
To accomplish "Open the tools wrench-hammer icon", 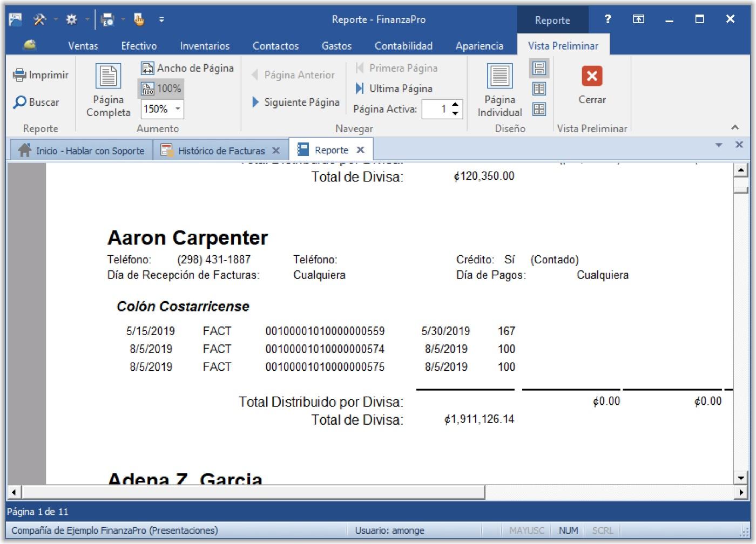I will 40,19.
